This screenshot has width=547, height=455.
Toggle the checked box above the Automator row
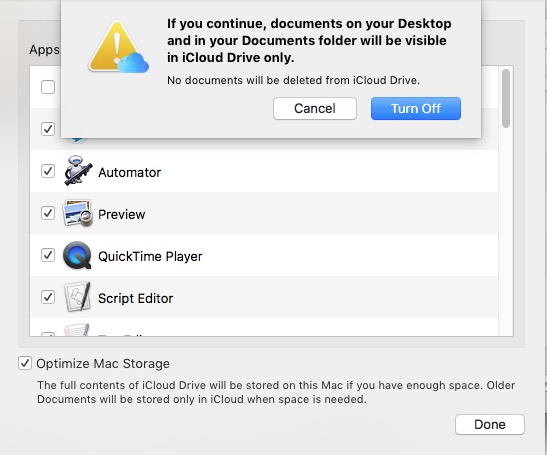coord(48,129)
